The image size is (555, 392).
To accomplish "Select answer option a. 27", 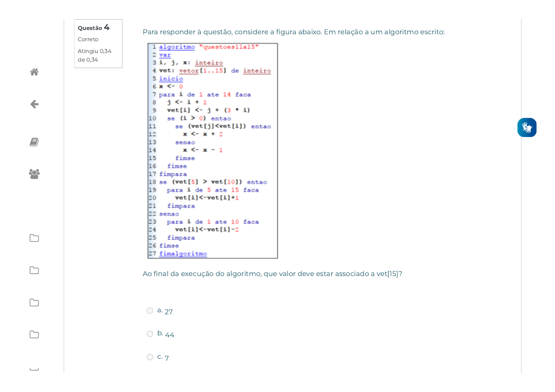I will point(150,311).
